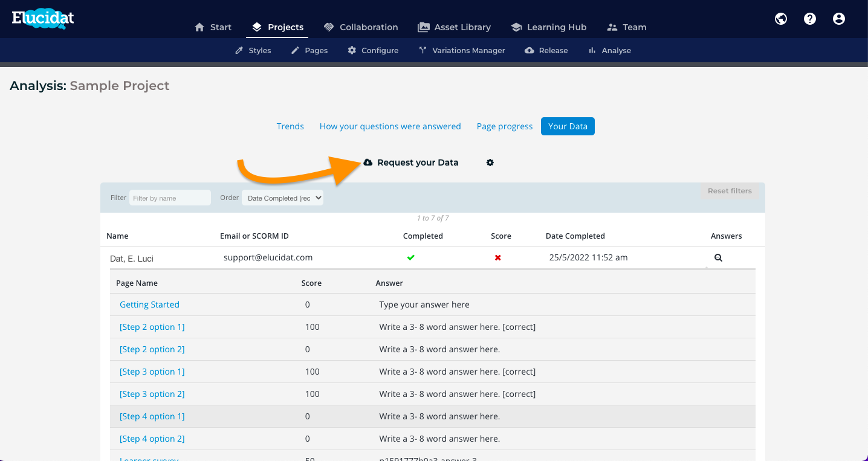Click the Name column header

(117, 236)
